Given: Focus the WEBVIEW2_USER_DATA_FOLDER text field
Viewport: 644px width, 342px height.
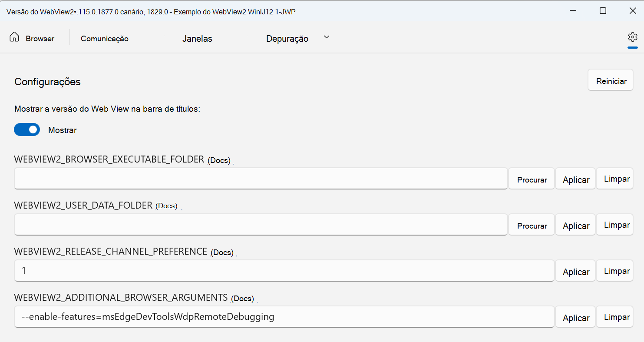Looking at the screenshot, I should pyautogui.click(x=261, y=224).
